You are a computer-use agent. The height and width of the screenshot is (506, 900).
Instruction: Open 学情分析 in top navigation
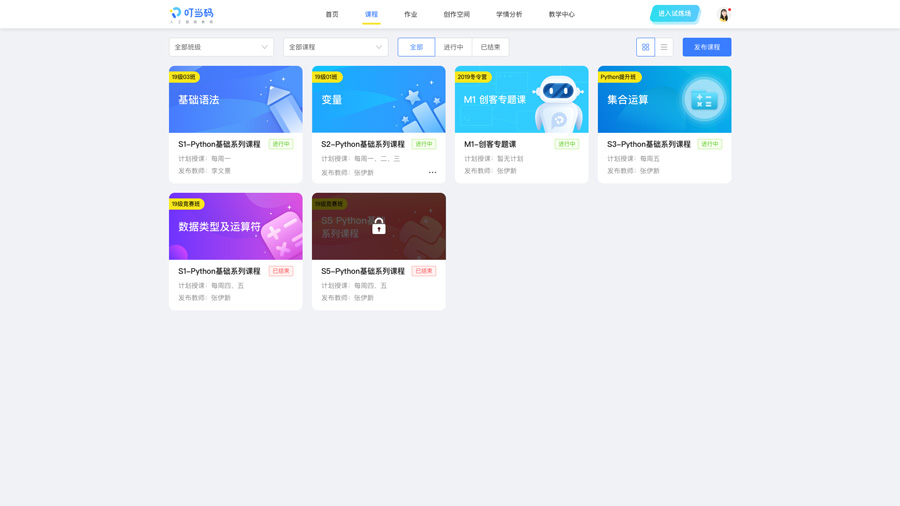click(x=509, y=14)
